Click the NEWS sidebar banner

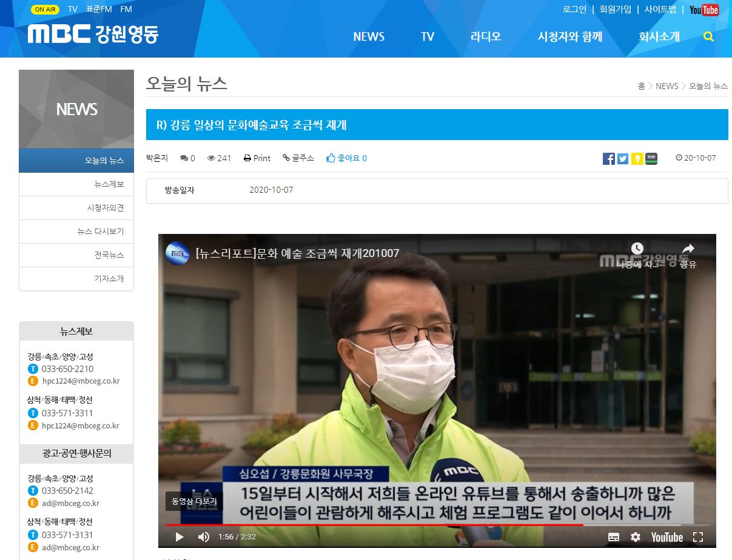pyautogui.click(x=76, y=109)
